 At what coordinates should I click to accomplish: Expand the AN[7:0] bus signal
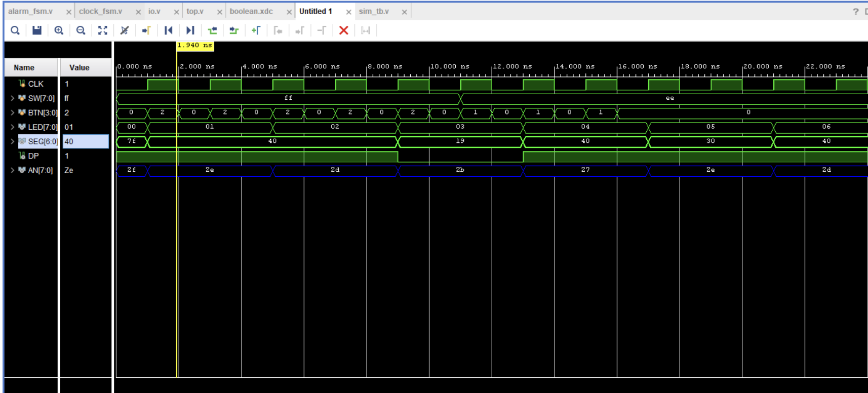(12, 170)
